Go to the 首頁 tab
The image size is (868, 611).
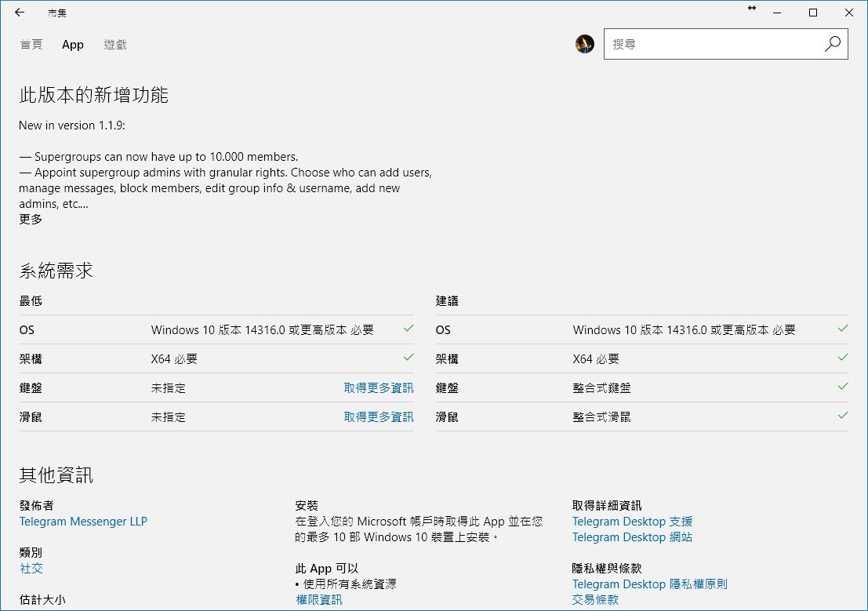coord(31,45)
